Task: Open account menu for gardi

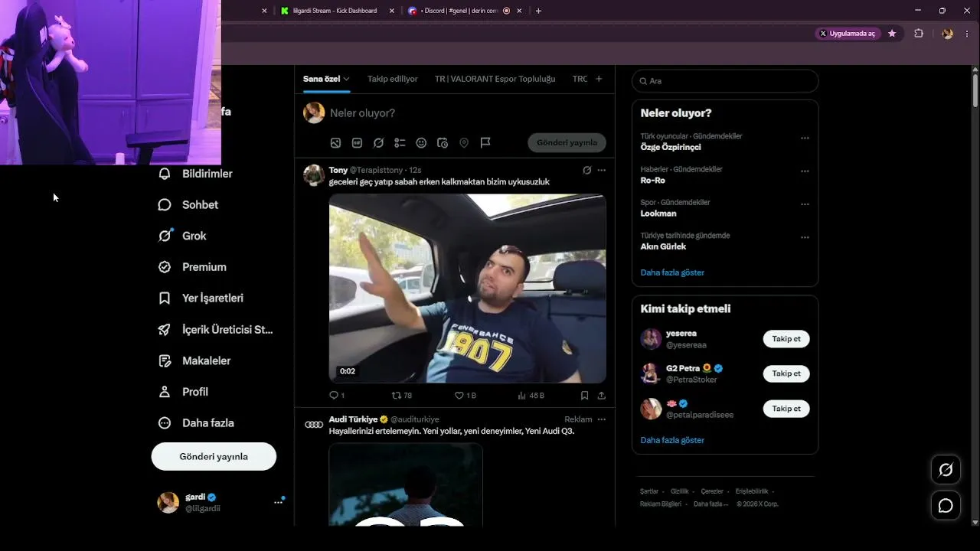Action: pos(278,502)
